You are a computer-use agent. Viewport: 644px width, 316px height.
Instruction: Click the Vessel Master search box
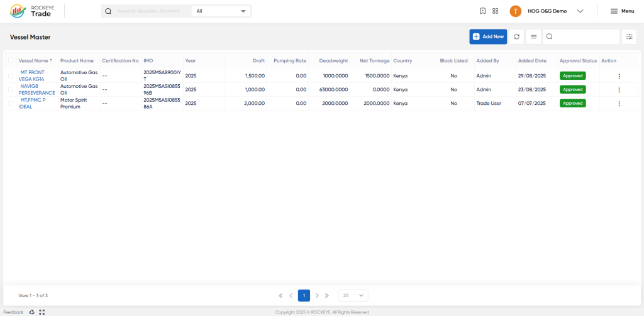click(581, 36)
